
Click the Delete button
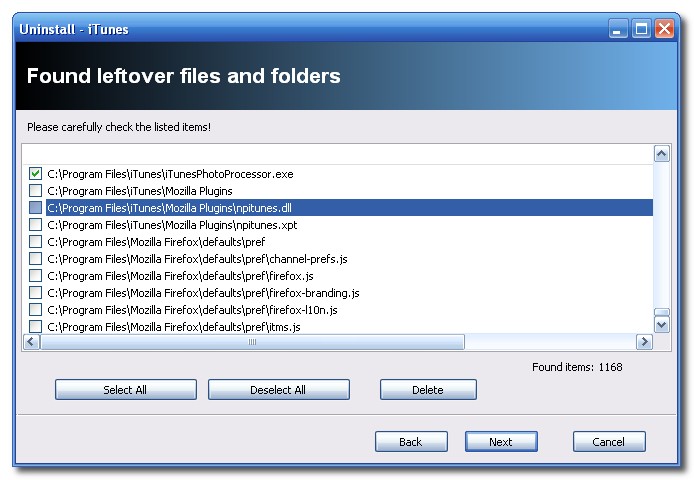tap(428, 390)
